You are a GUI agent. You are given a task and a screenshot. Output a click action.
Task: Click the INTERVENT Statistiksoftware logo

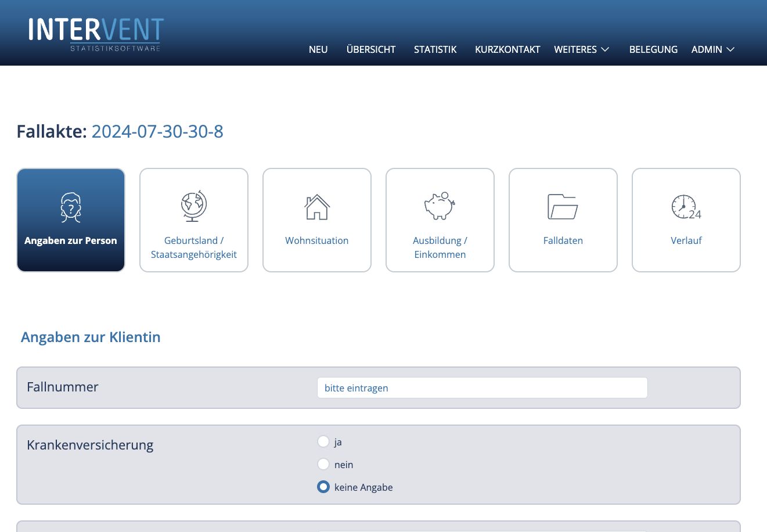coord(96,34)
